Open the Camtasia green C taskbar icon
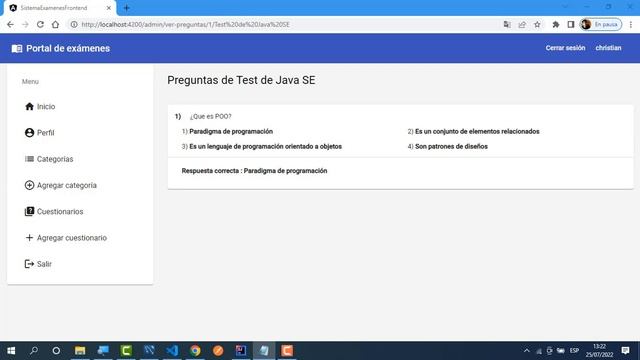Image resolution: width=640 pixels, height=360 pixels. 126,351
